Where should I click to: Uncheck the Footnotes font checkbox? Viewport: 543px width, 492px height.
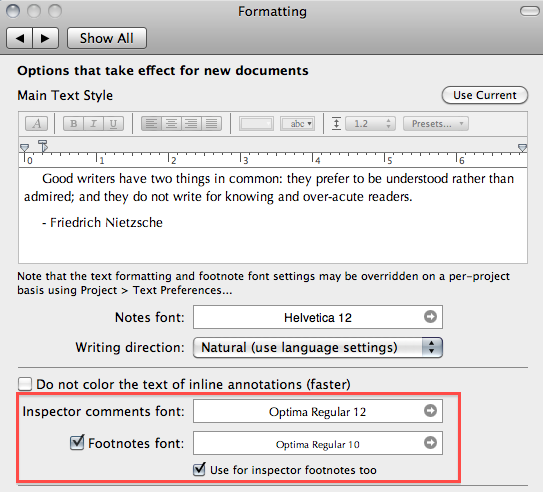(x=77, y=443)
